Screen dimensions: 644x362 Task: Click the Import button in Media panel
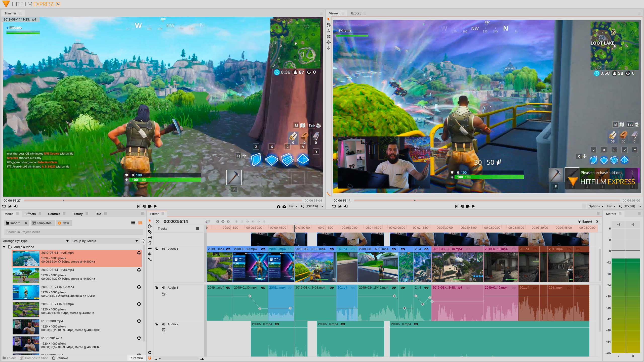coord(13,223)
